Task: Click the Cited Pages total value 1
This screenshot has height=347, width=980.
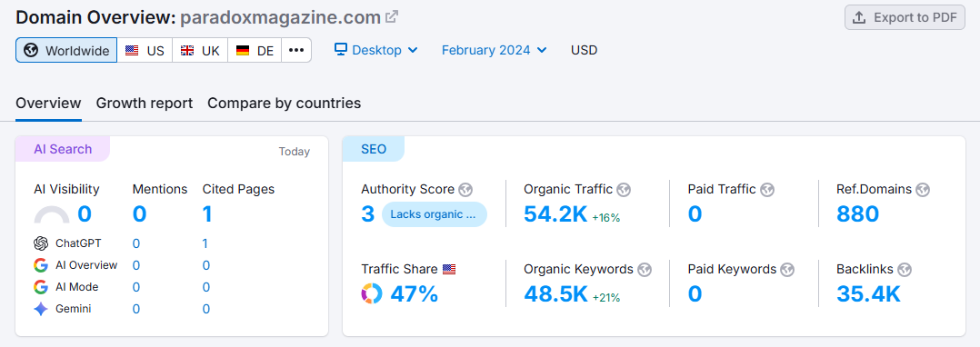Action: tap(207, 214)
